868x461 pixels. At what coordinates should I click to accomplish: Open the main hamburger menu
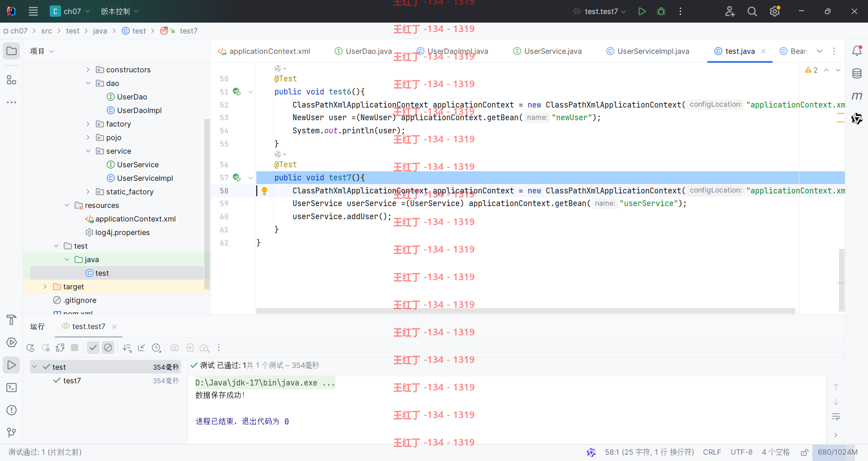(x=33, y=11)
